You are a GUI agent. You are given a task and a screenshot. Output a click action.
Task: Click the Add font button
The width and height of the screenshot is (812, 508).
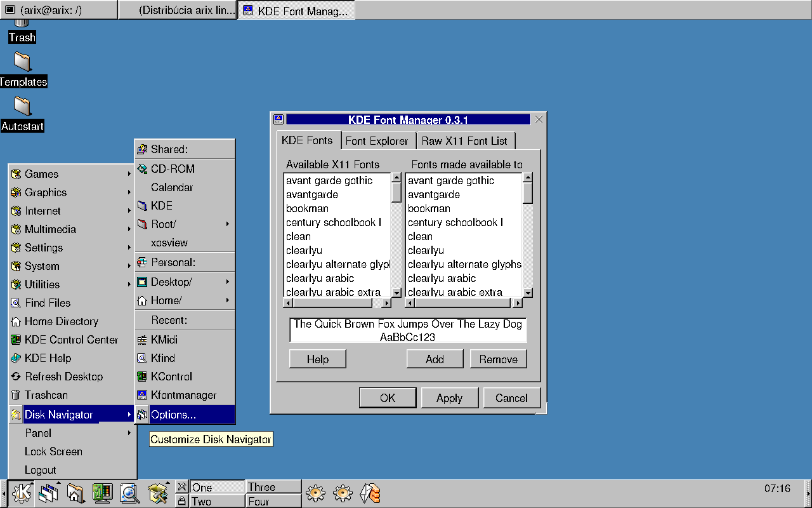tap(435, 359)
